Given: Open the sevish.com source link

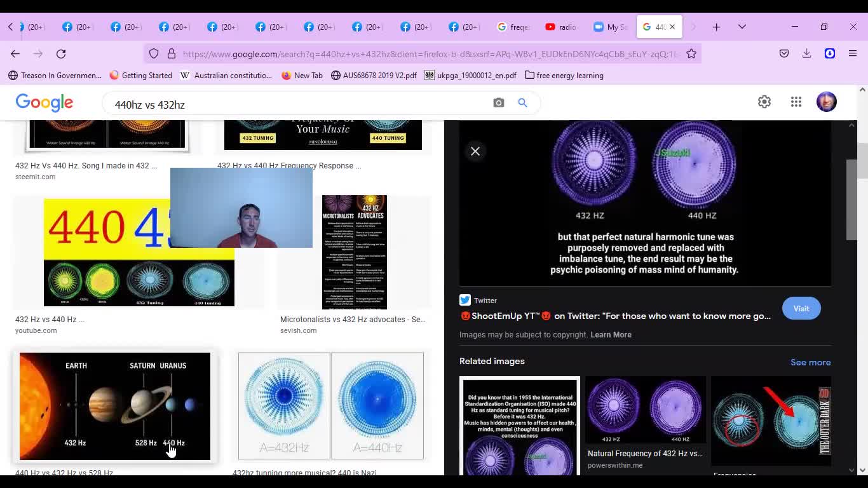Looking at the screenshot, I should pos(298,330).
